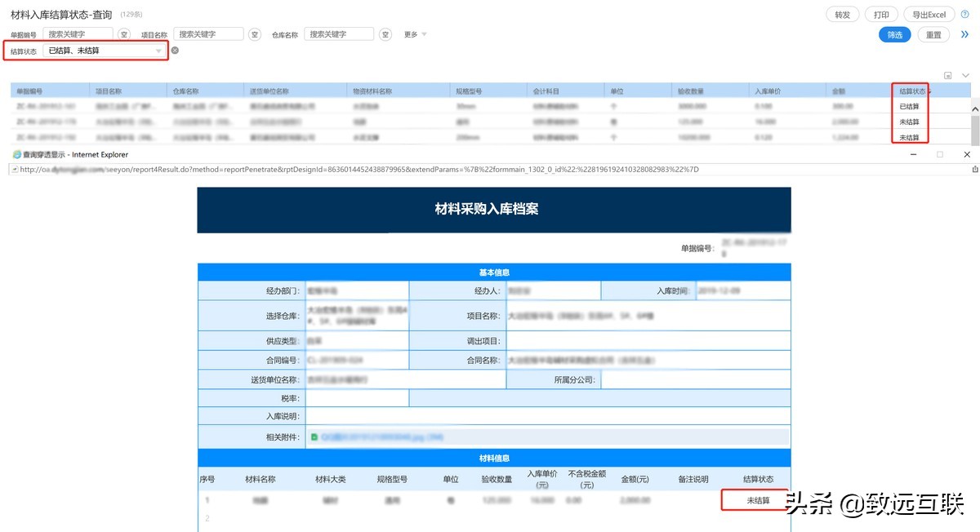Click the grid display icon above the table
This screenshot has width=980, height=532.
[x=947, y=74]
